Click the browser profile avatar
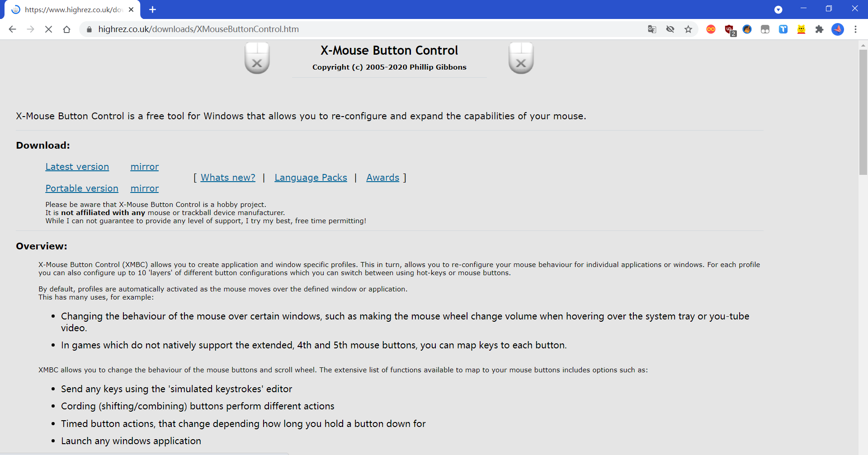This screenshot has width=868, height=455. click(x=838, y=29)
